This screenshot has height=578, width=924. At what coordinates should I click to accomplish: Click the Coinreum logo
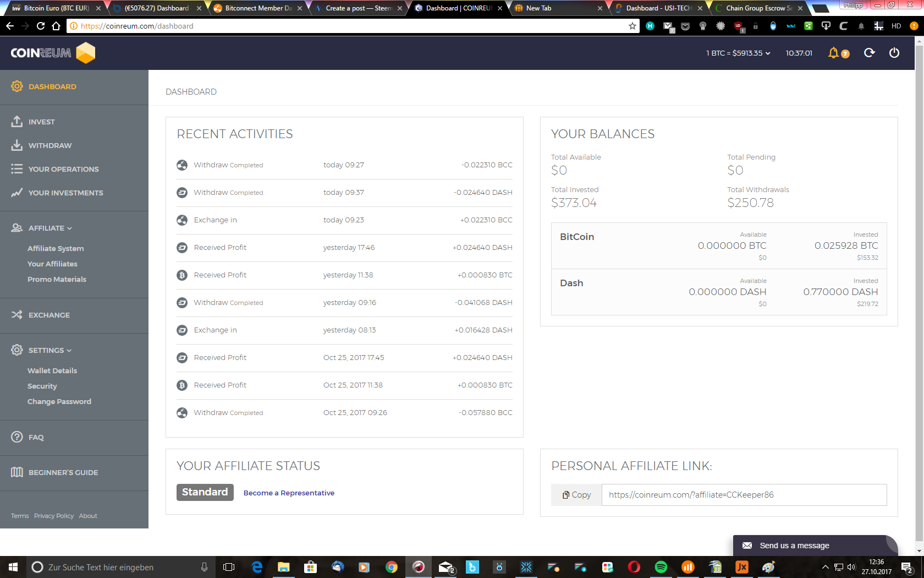pyautogui.click(x=53, y=53)
